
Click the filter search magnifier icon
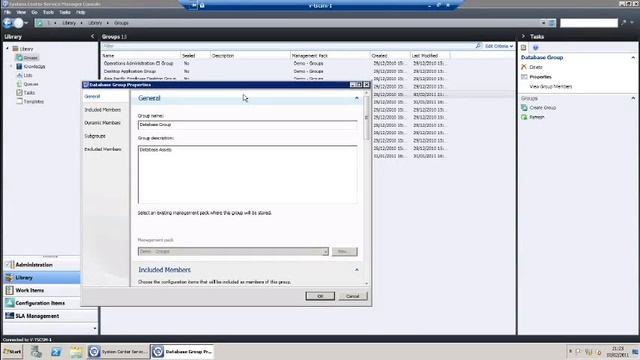pos(478,46)
